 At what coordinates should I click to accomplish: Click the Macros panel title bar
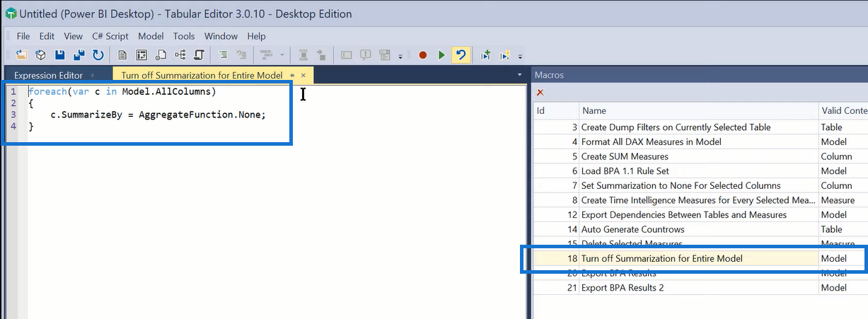[700, 75]
